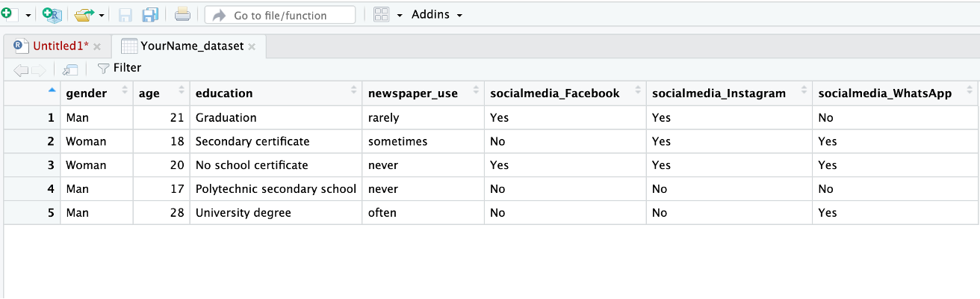Click the save all documents icon
This screenshot has width=980, height=299.
150,14
